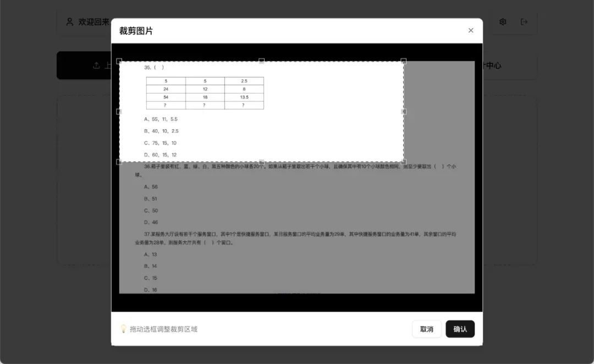This screenshot has height=364, width=594.
Task: Click question 36 option D、46
Action: coord(151,222)
